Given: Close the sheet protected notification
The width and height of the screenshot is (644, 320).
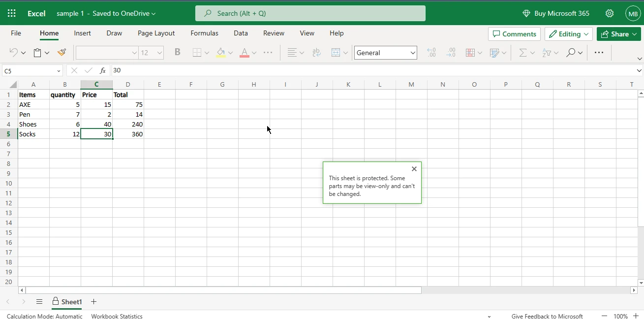Looking at the screenshot, I should pyautogui.click(x=414, y=169).
